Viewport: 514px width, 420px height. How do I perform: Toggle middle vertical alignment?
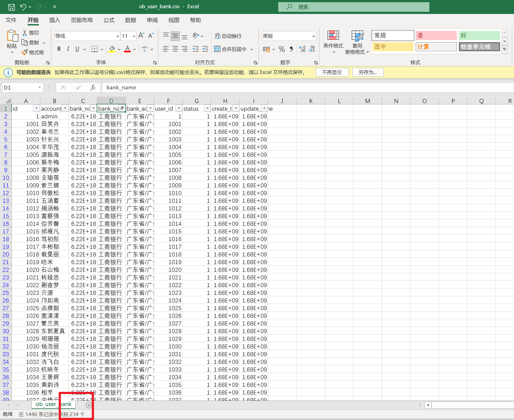[175, 36]
